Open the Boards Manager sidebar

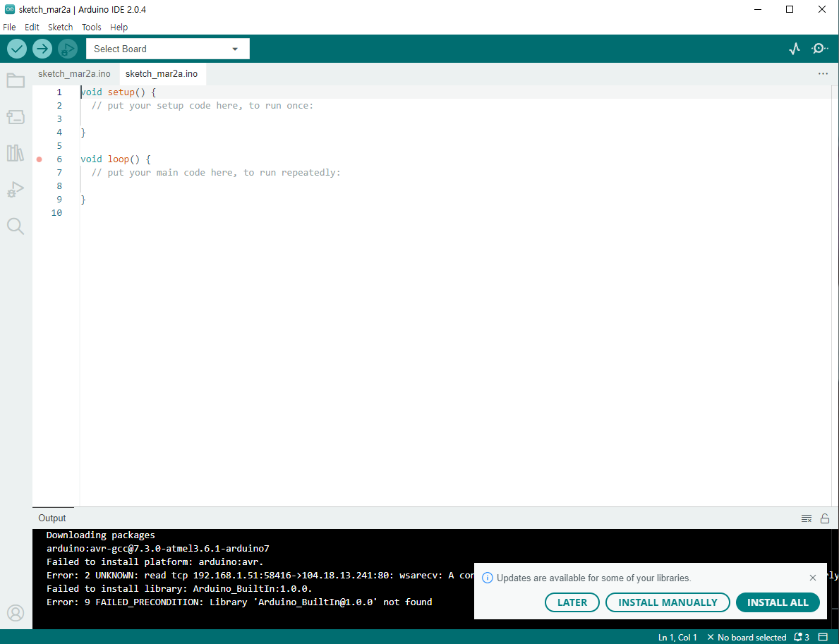pyautogui.click(x=16, y=117)
